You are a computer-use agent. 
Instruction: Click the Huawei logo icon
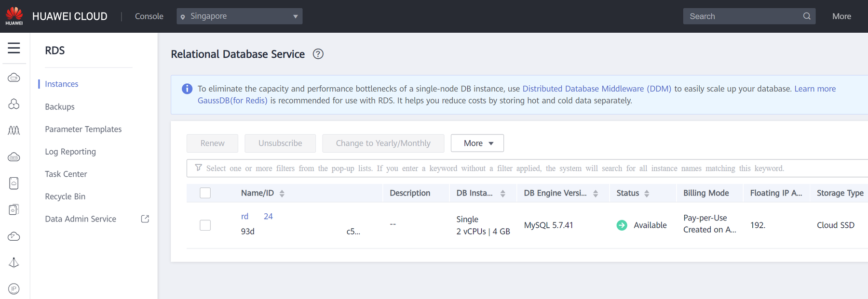coord(14,16)
